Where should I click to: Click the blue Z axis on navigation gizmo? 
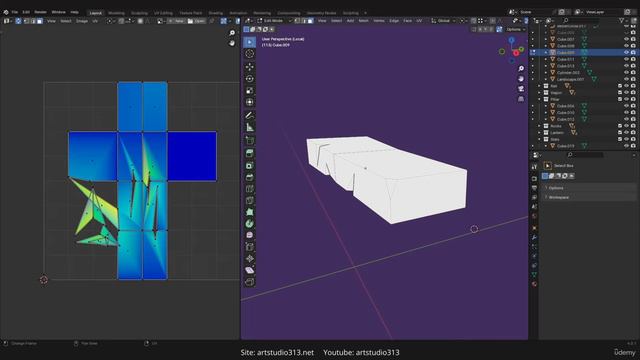click(x=511, y=40)
